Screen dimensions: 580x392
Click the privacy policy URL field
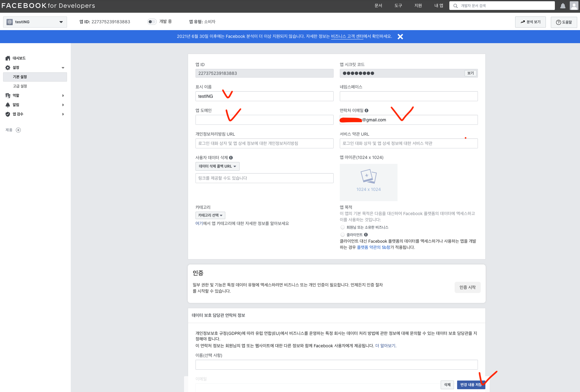pos(264,143)
